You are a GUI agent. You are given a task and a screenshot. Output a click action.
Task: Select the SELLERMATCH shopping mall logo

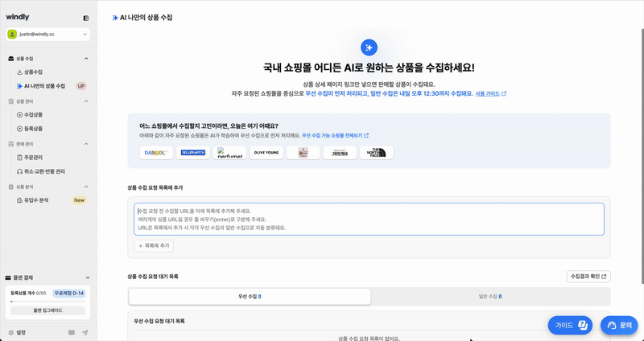click(193, 153)
